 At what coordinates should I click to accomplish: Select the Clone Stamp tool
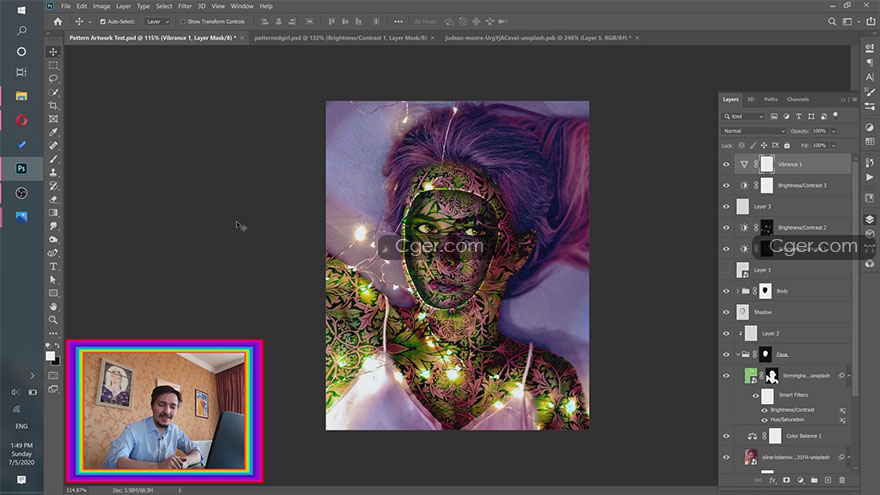pyautogui.click(x=53, y=172)
